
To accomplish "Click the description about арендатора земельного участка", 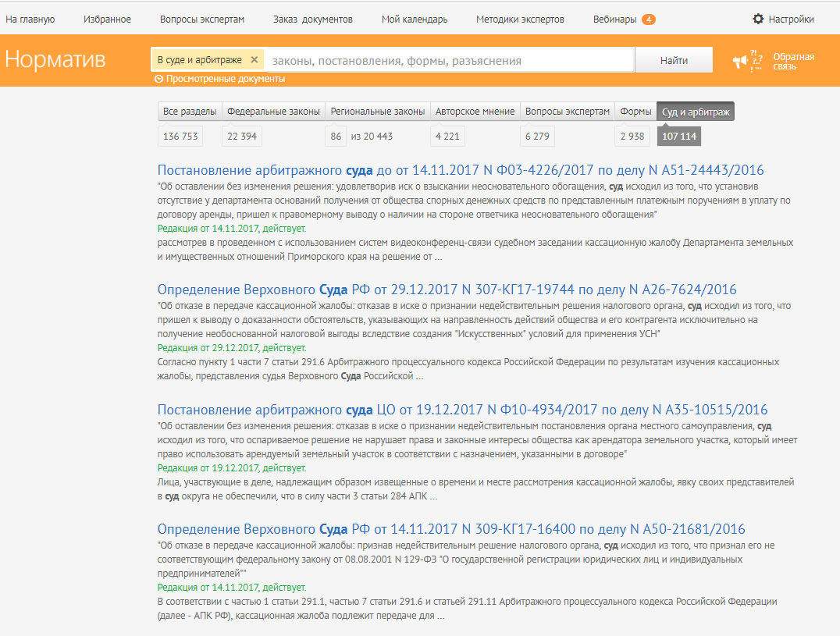I will (477, 440).
